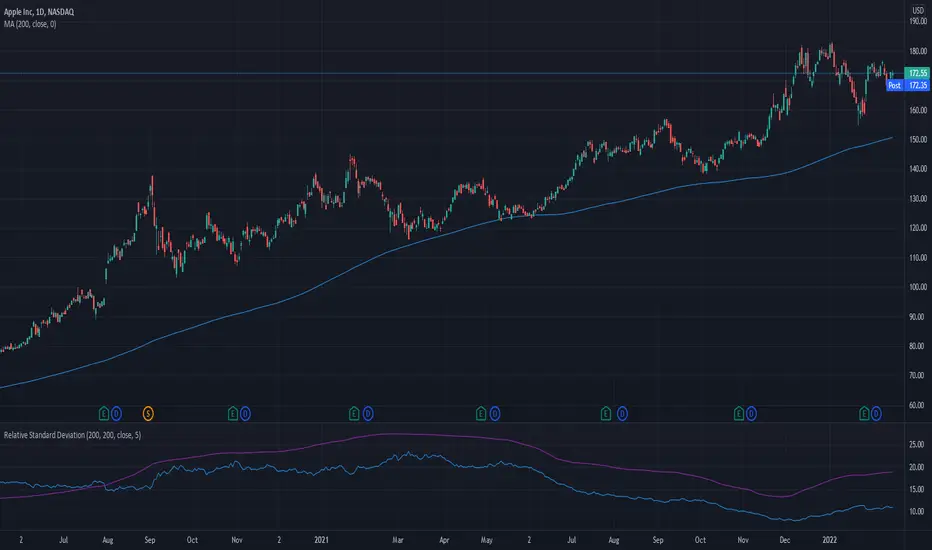Click the May label on the time axis
This screenshot has height=550, width=932.
click(487, 540)
